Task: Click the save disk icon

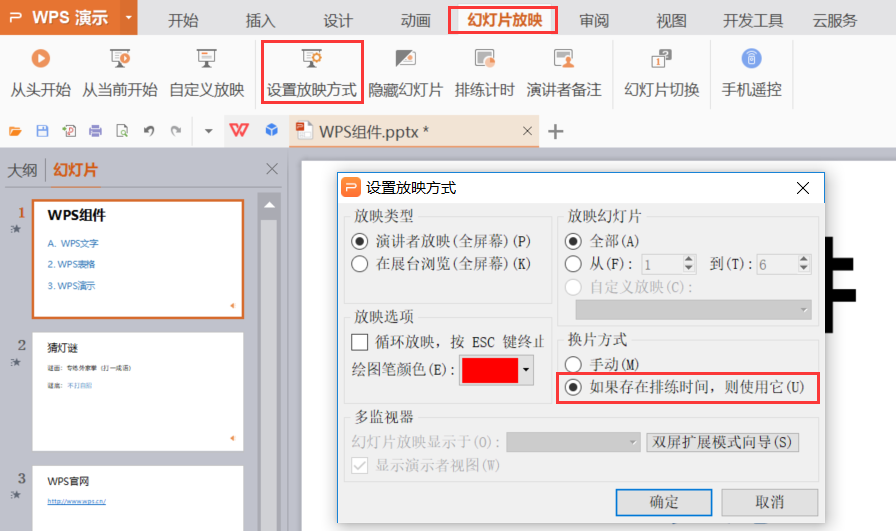Action: [42, 131]
